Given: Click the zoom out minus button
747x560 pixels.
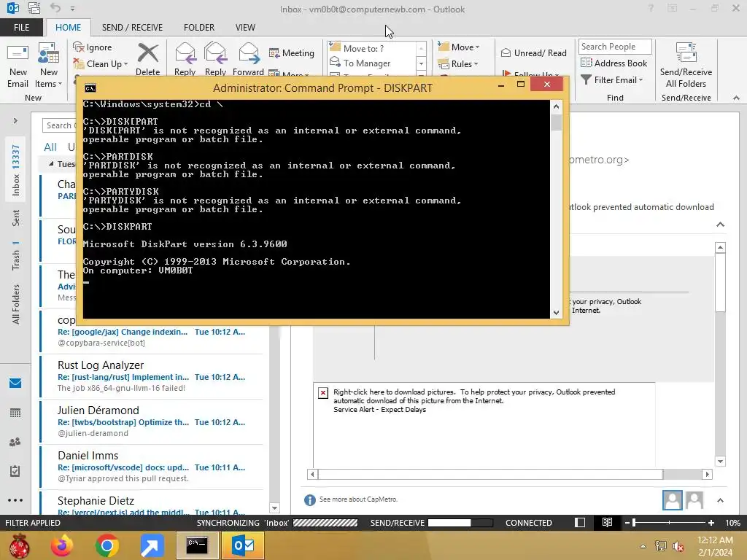Looking at the screenshot, I should pos(627,523).
